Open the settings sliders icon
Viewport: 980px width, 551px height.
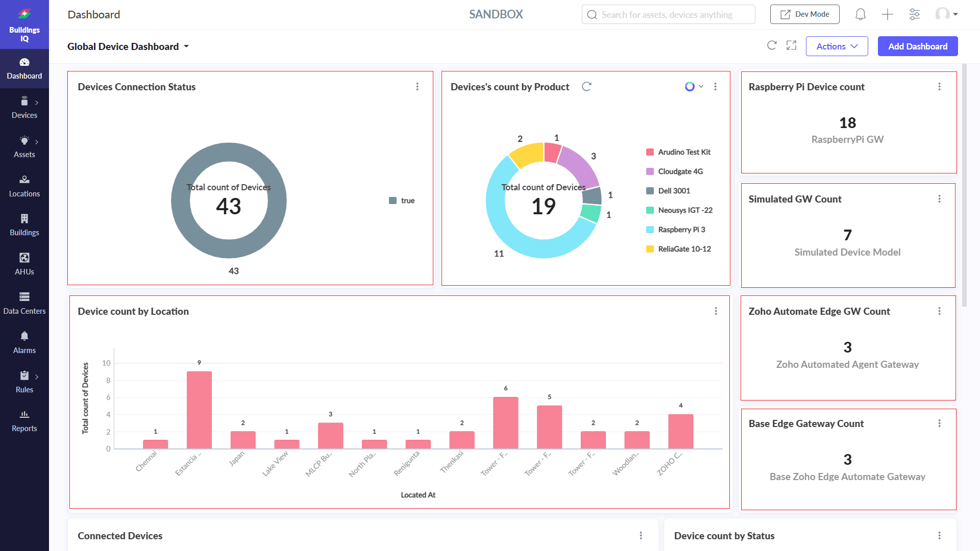tap(915, 14)
